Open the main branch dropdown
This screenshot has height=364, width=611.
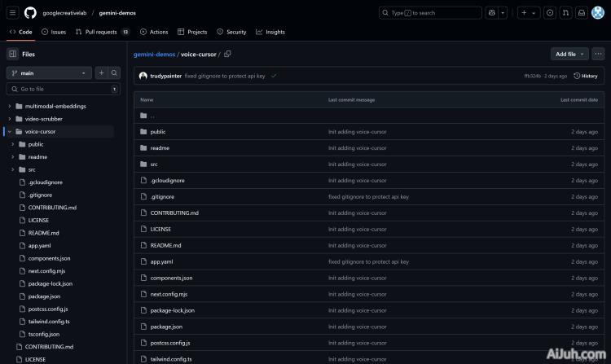[49, 72]
